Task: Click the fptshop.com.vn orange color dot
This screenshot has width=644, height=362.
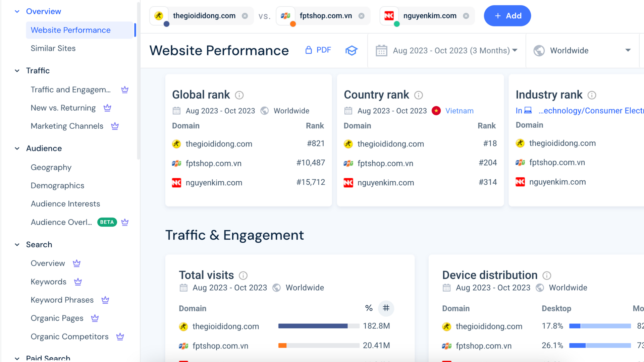Action: (x=293, y=24)
